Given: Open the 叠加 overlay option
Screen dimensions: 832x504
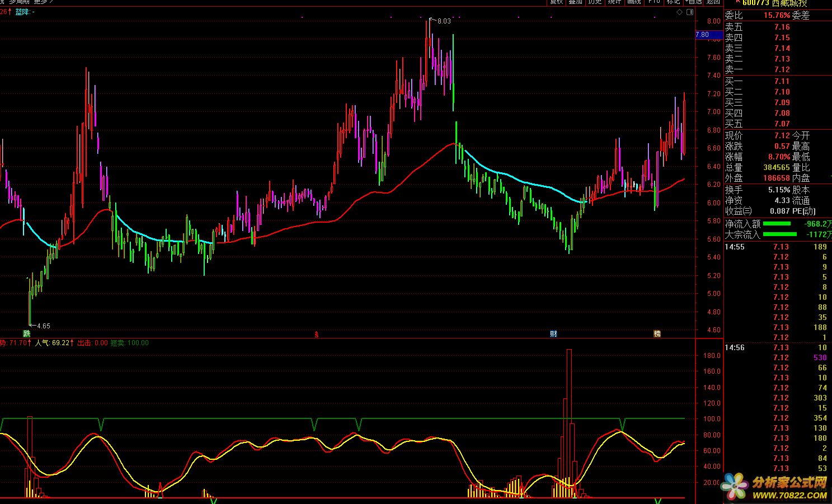Looking at the screenshot, I should [x=575, y=2].
